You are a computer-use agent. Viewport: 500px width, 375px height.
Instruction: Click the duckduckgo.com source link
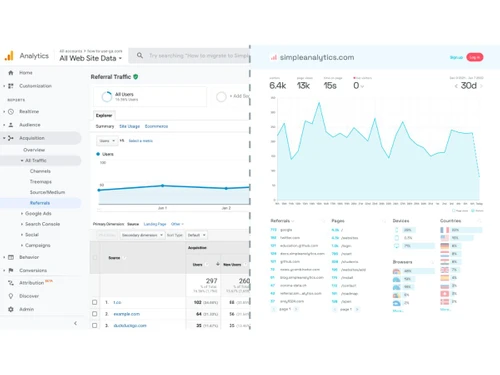click(130, 326)
